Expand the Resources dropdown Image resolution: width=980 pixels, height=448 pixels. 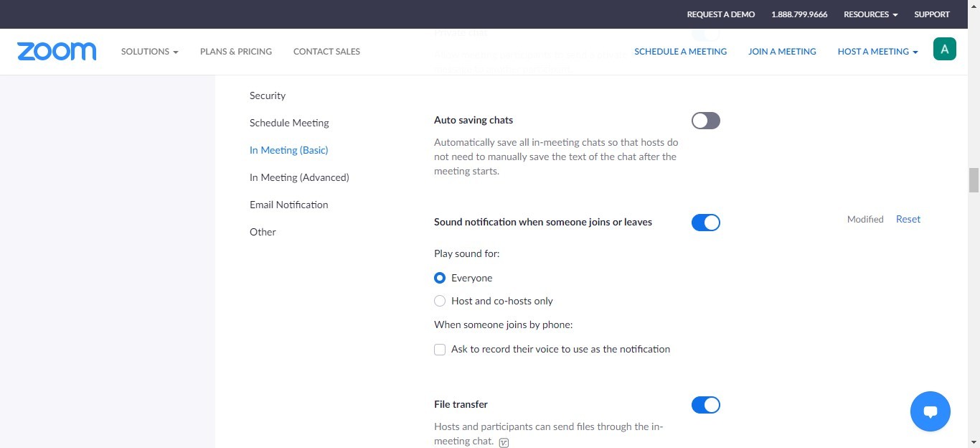871,14
